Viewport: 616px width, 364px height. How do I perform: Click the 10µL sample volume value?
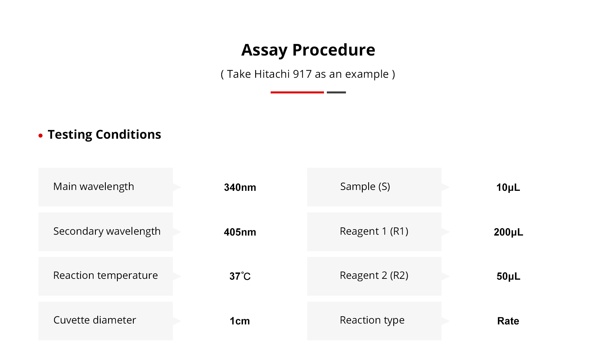pyautogui.click(x=508, y=187)
